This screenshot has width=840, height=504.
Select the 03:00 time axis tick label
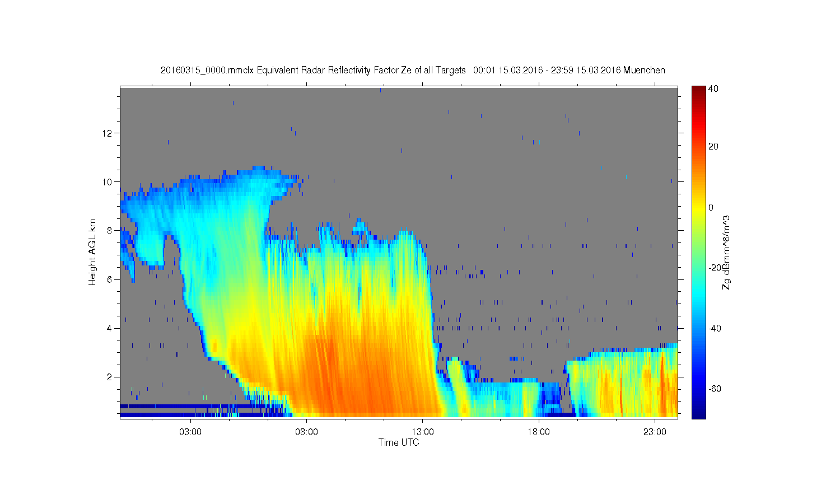190,432
